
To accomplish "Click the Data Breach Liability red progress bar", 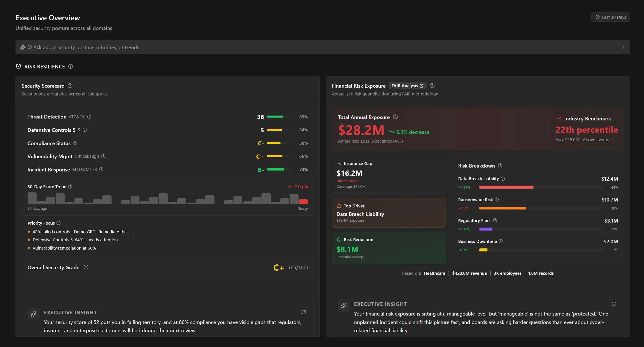I will click(506, 187).
